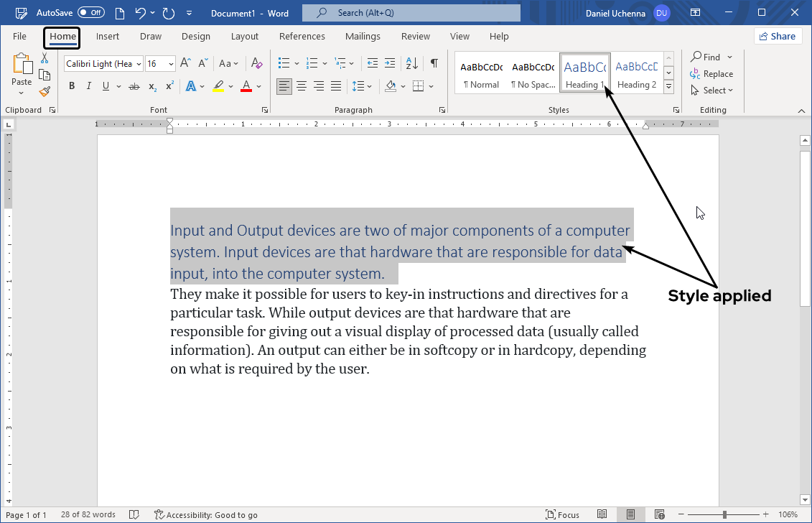Click the Clear All Formatting icon
The image size is (812, 523).
(257, 63)
